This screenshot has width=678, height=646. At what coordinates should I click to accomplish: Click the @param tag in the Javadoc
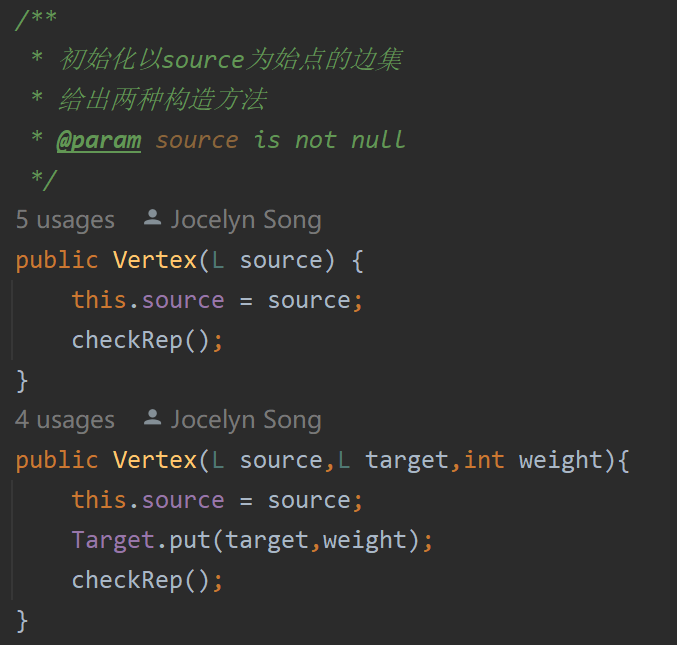pyautogui.click(x=99, y=140)
